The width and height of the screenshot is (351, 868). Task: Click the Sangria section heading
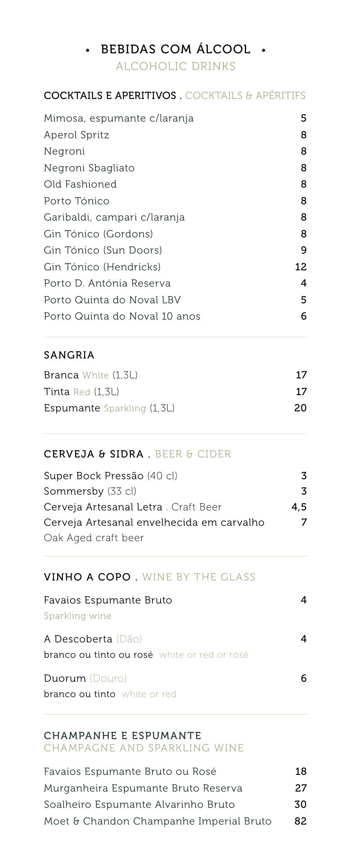pyautogui.click(x=69, y=355)
